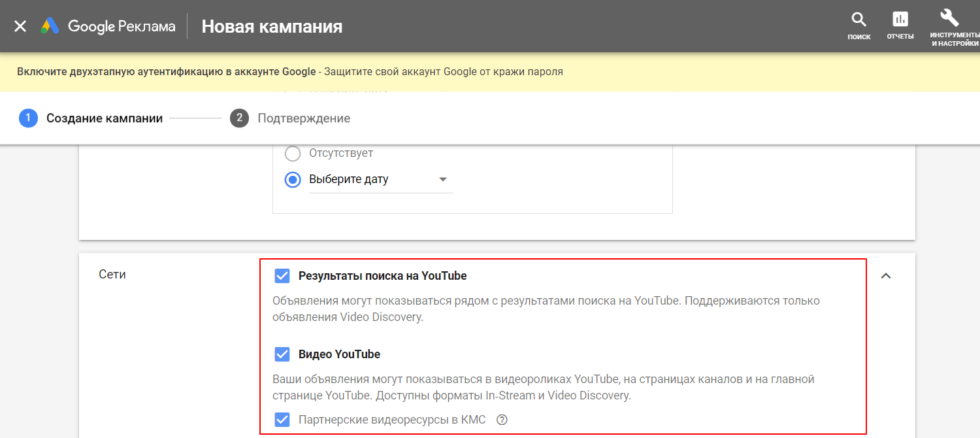Viewport: 980px width, 438px height.
Task: Click the help question mark next to КМС
Action: pos(502,420)
